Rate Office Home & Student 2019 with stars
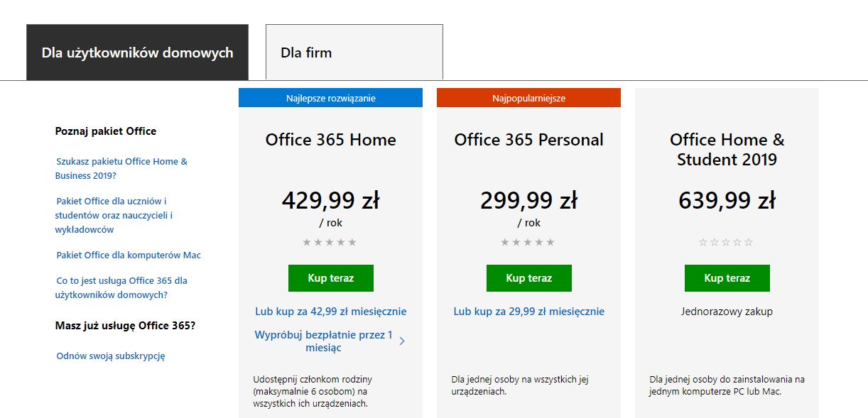This screenshot has height=418, width=868. [x=727, y=241]
